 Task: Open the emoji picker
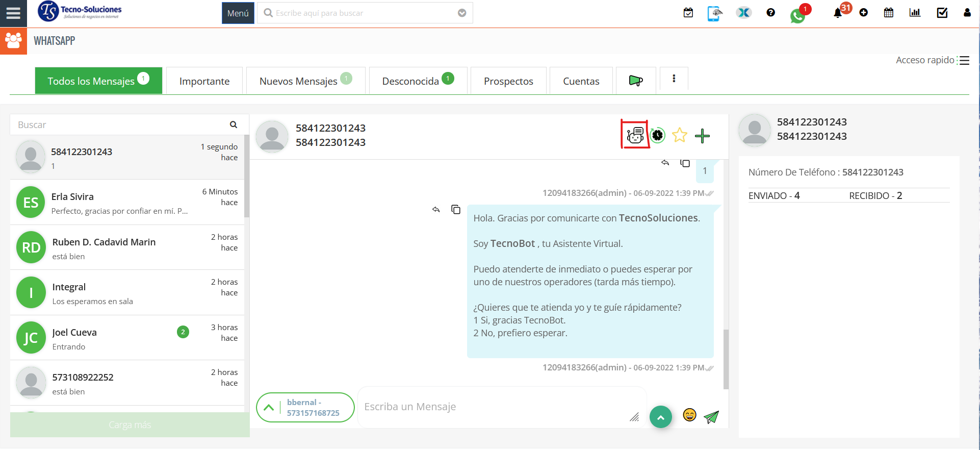click(689, 415)
